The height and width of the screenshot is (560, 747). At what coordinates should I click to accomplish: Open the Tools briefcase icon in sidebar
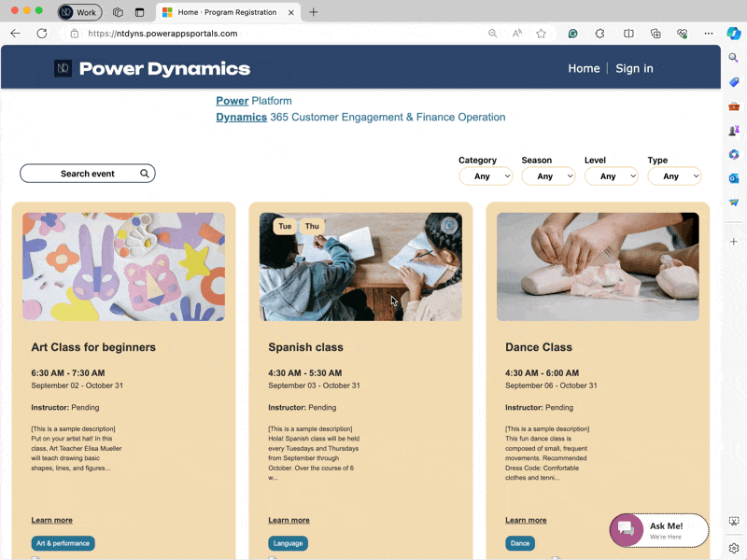pos(734,106)
